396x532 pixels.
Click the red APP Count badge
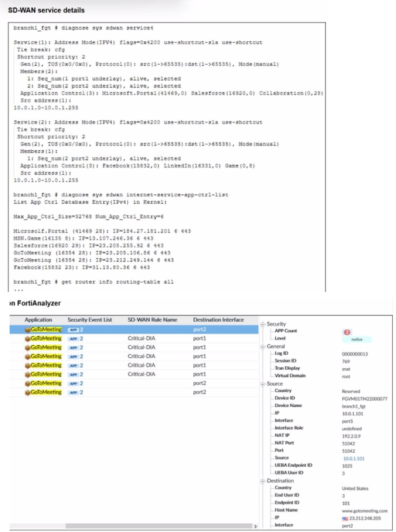tap(346, 331)
